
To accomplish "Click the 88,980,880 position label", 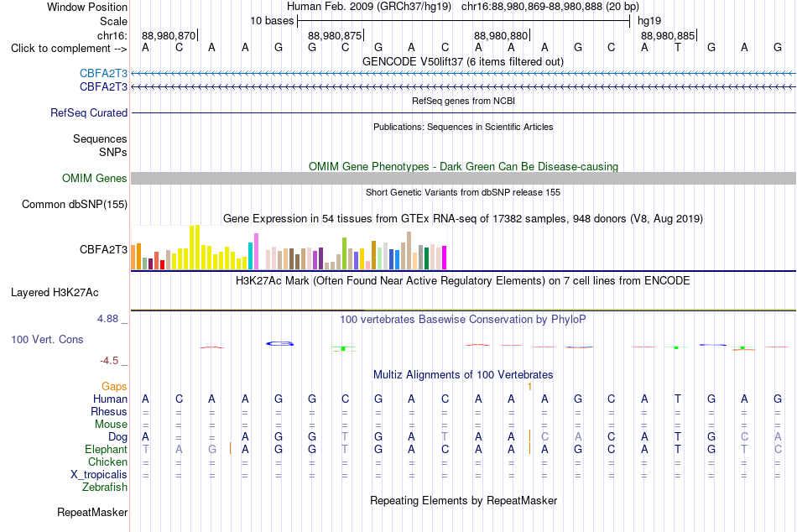I will (501, 35).
